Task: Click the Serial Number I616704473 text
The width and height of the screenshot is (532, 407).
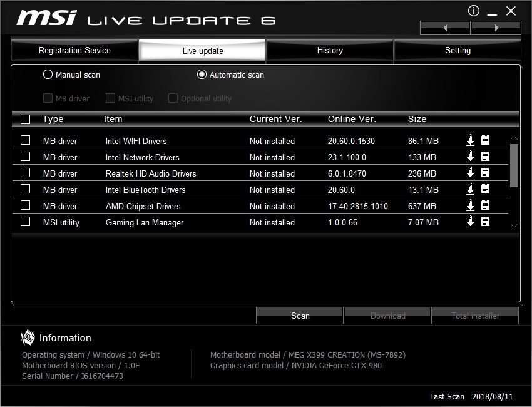Action: 73,376
